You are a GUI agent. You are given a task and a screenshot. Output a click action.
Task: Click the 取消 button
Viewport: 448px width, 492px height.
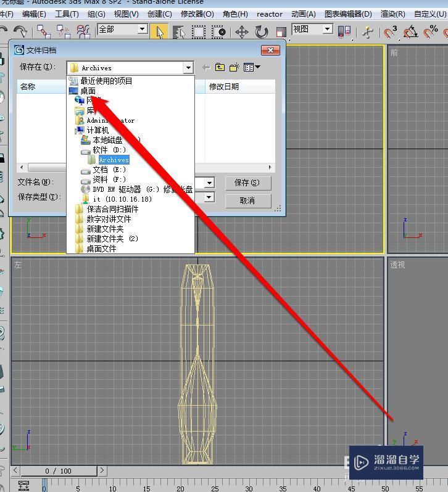(x=248, y=200)
